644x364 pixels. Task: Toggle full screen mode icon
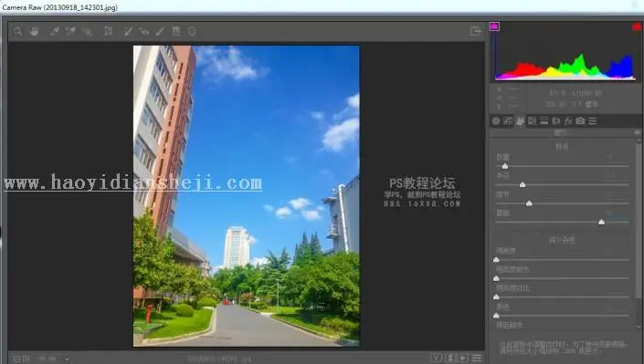tap(476, 31)
